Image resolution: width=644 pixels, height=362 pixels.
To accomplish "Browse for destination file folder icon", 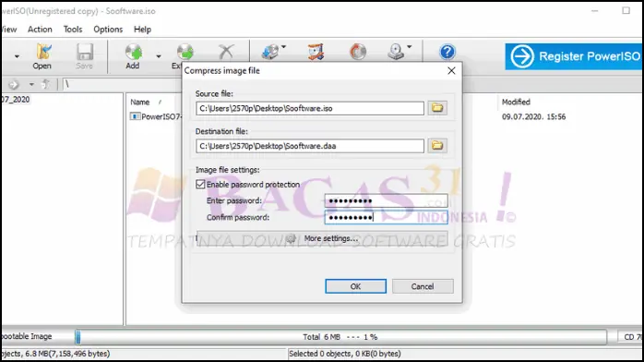I will (x=437, y=146).
